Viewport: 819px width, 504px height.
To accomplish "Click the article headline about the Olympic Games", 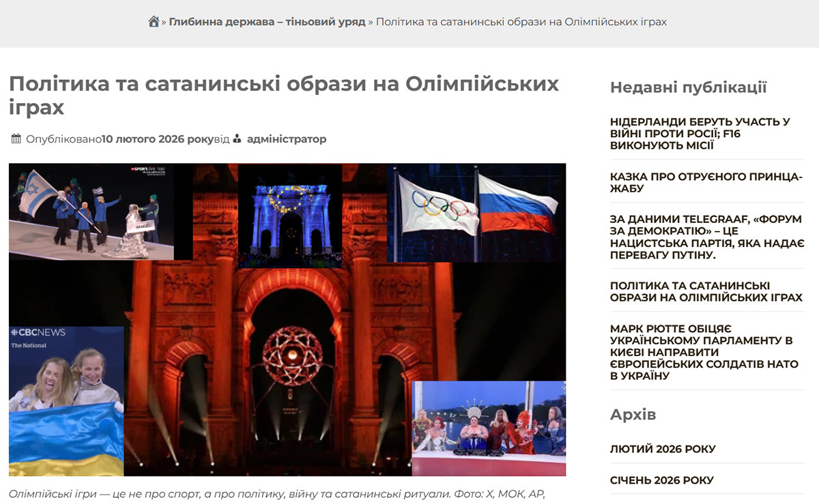I will click(283, 95).
